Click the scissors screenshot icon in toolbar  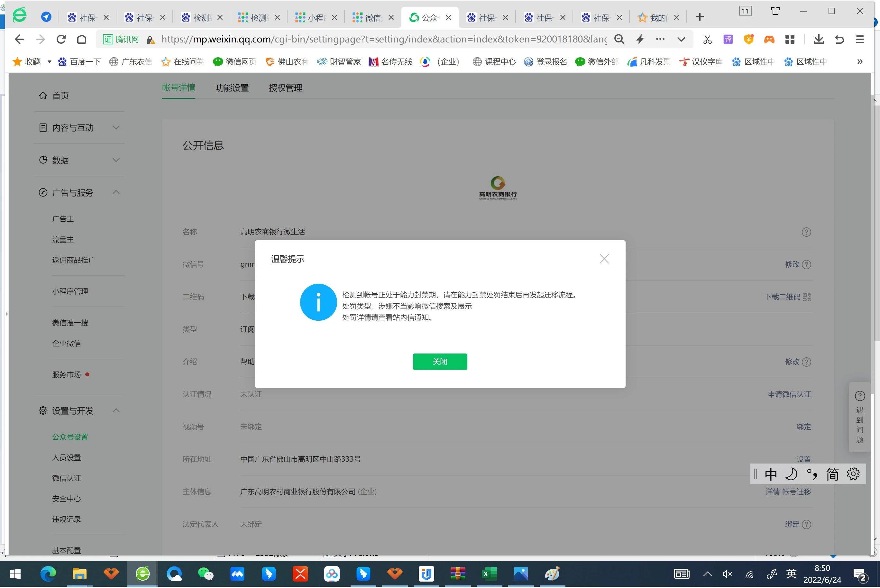tap(707, 39)
